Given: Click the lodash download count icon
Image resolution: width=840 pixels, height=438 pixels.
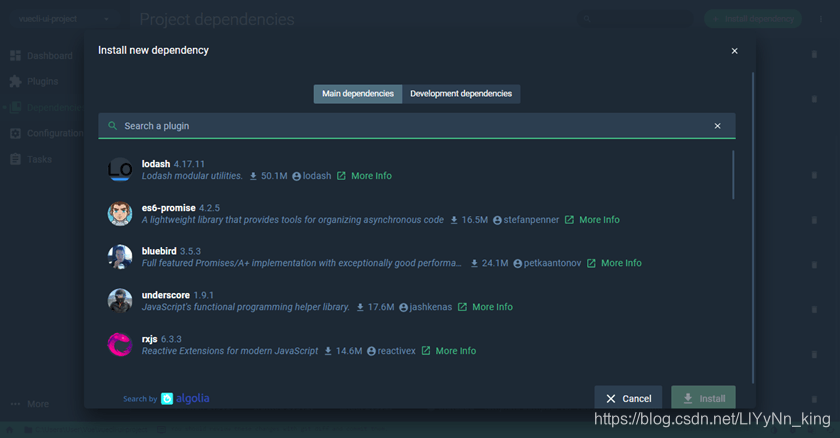Looking at the screenshot, I should point(253,176).
